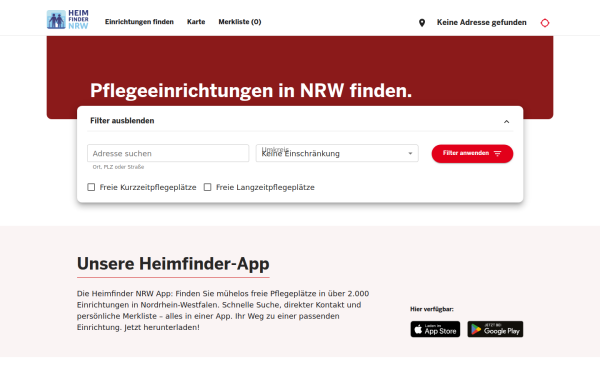Image resolution: width=600 pixels, height=375 pixels.
Task: Click the filter icon on Filter anwenden
Action: pos(497,153)
